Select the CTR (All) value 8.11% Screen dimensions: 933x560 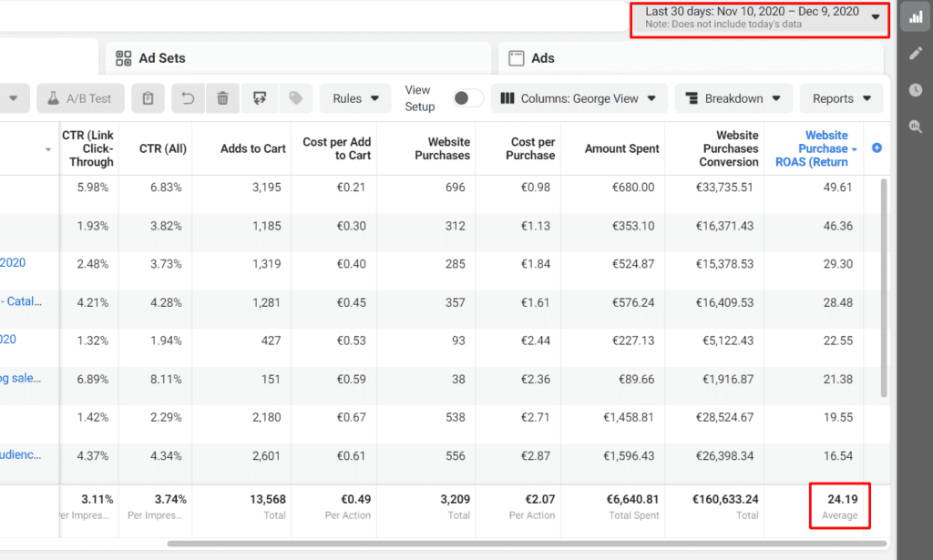[x=166, y=380]
